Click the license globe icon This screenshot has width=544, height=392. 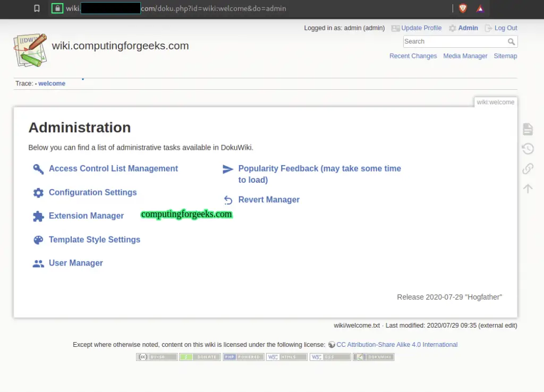(x=331, y=345)
